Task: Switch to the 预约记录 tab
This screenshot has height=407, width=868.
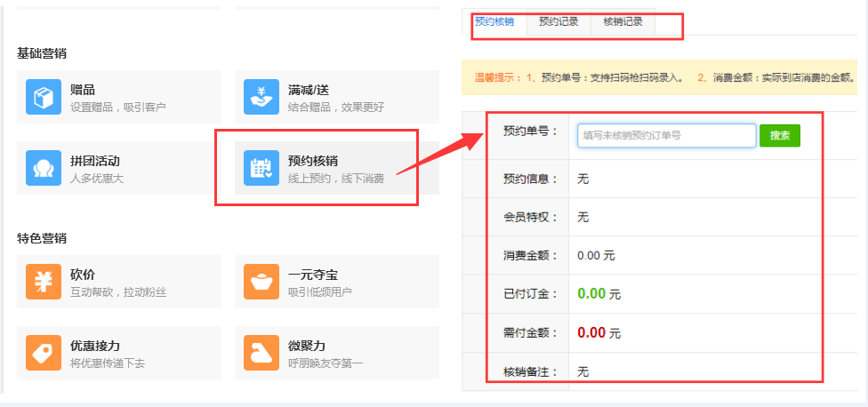Action: point(559,21)
